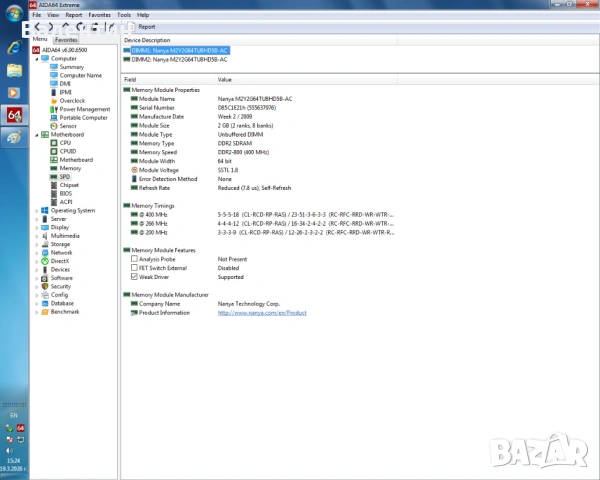600x480 pixels.
Task: Select the DirectX tree icon
Action: 45,261
